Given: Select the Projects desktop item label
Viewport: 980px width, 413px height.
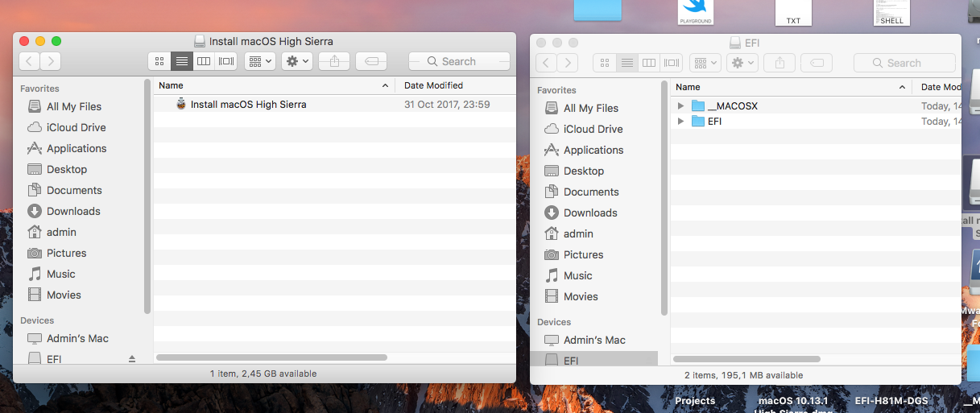Looking at the screenshot, I should coord(695,400).
